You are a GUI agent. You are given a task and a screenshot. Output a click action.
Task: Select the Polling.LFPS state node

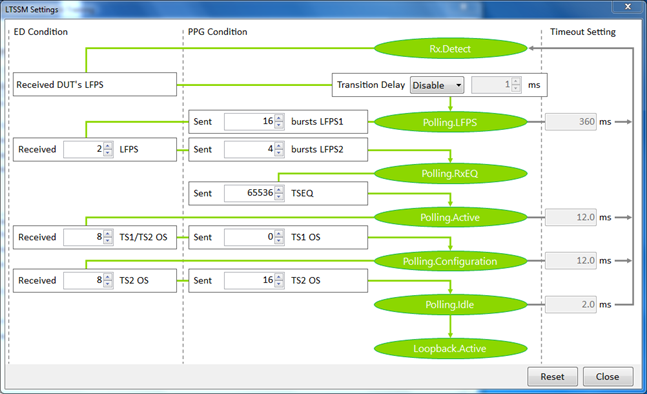click(450, 122)
